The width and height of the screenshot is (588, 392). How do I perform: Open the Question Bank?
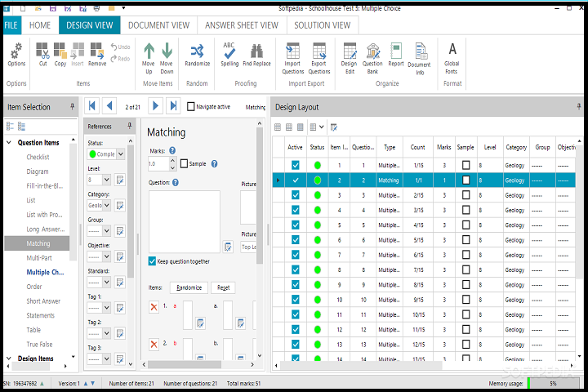(x=372, y=52)
